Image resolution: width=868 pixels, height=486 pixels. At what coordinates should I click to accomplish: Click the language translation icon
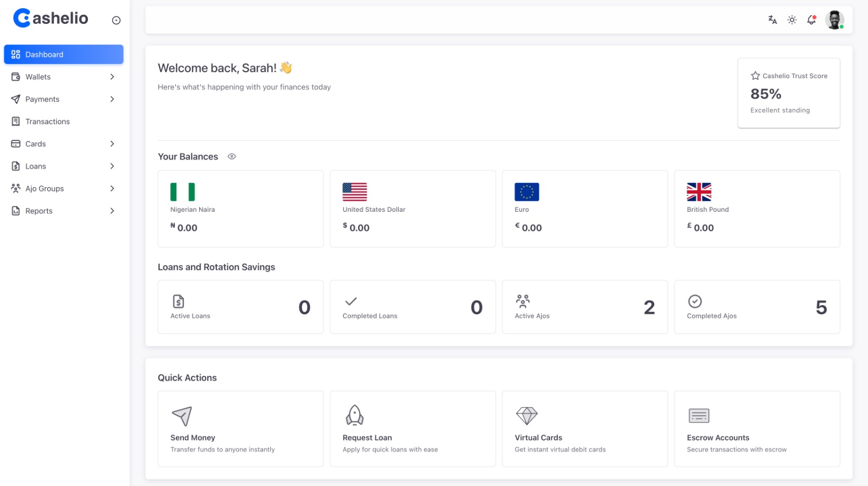coord(773,20)
